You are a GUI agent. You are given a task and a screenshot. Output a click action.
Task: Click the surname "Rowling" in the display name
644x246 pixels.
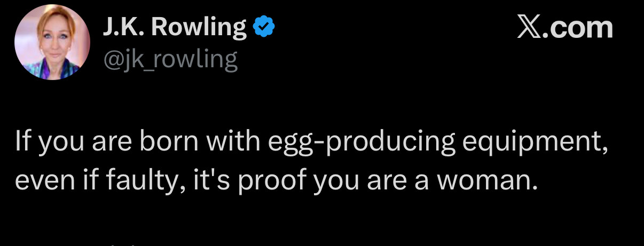(x=199, y=28)
